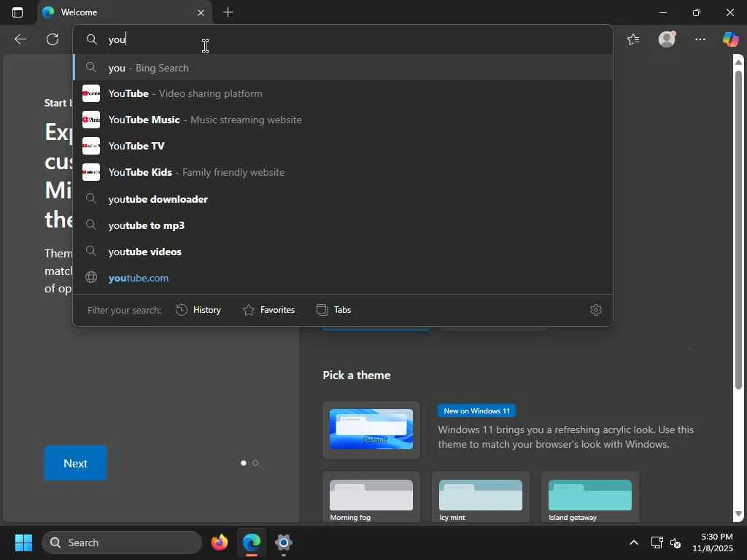Open Settings gear in taskbar
The height and width of the screenshot is (560, 747).
(284, 542)
